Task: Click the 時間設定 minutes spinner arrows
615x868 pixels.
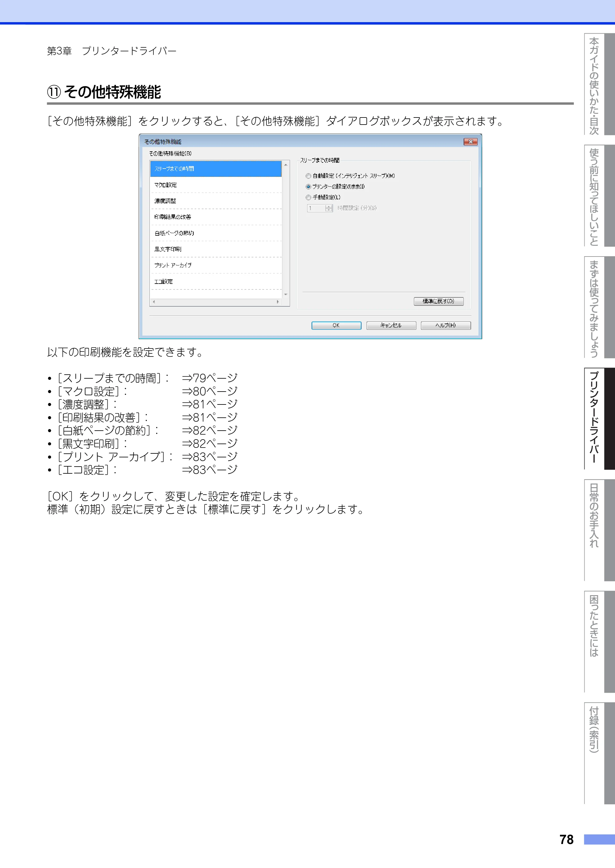Action: tap(329, 208)
